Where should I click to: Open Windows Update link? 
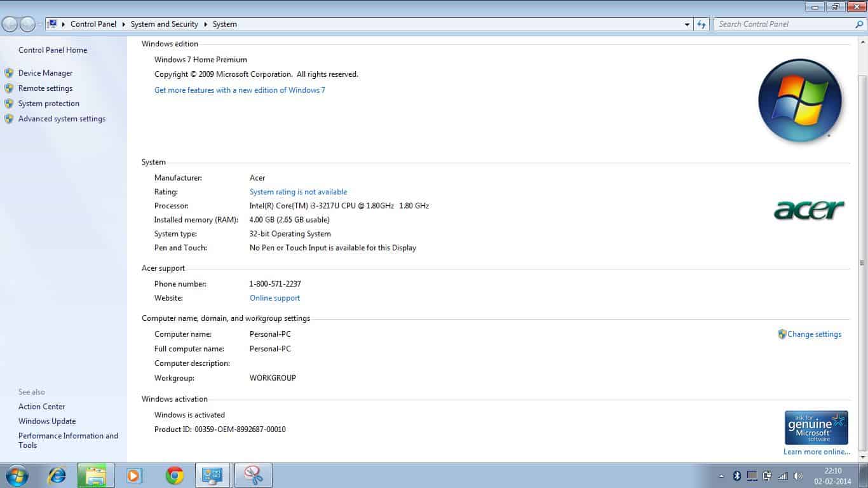(47, 421)
